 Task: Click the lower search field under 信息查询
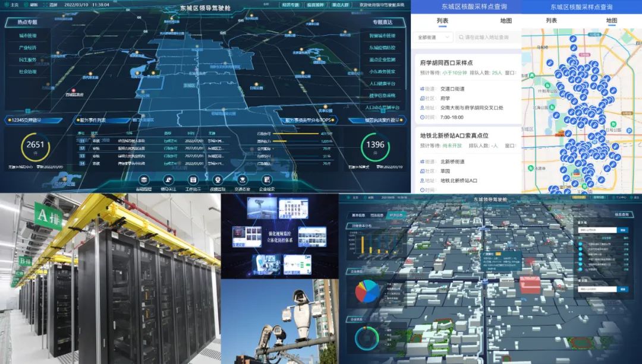597,289
